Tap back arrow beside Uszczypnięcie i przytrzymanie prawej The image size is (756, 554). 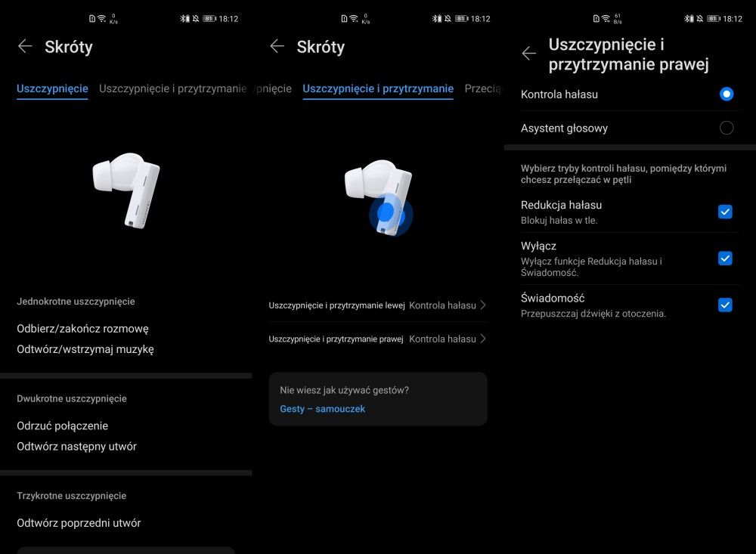[x=529, y=53]
